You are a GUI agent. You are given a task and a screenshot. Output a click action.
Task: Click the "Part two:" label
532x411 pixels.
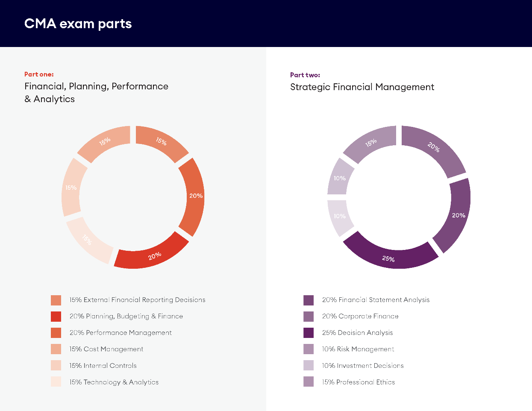click(x=305, y=75)
